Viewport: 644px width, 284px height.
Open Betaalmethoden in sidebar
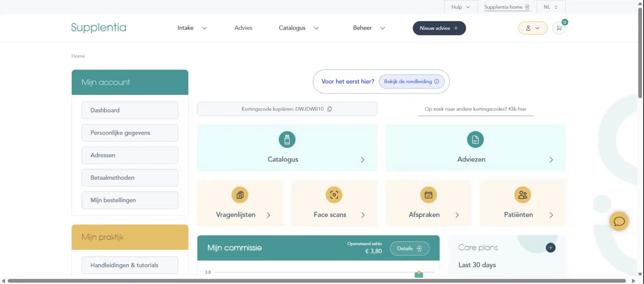[130, 178]
